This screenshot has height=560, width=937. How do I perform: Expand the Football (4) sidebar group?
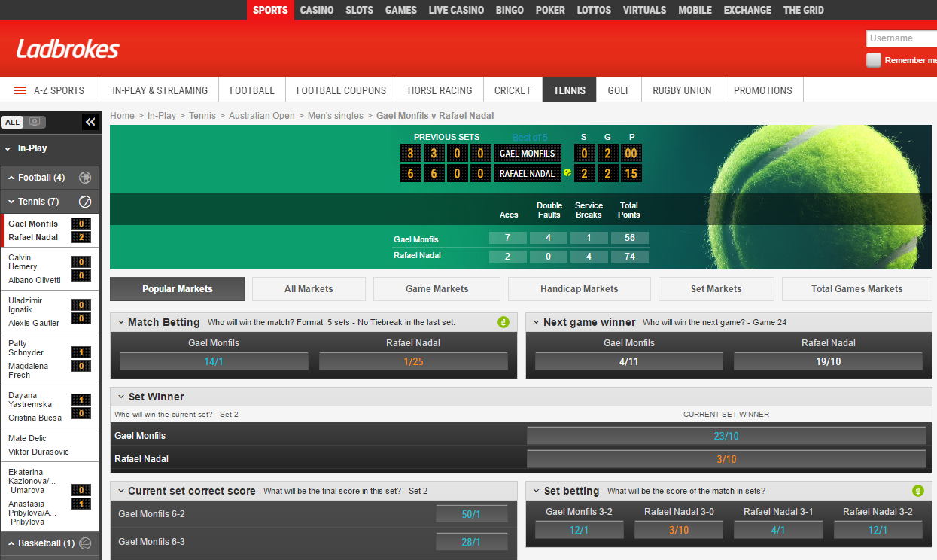point(12,178)
